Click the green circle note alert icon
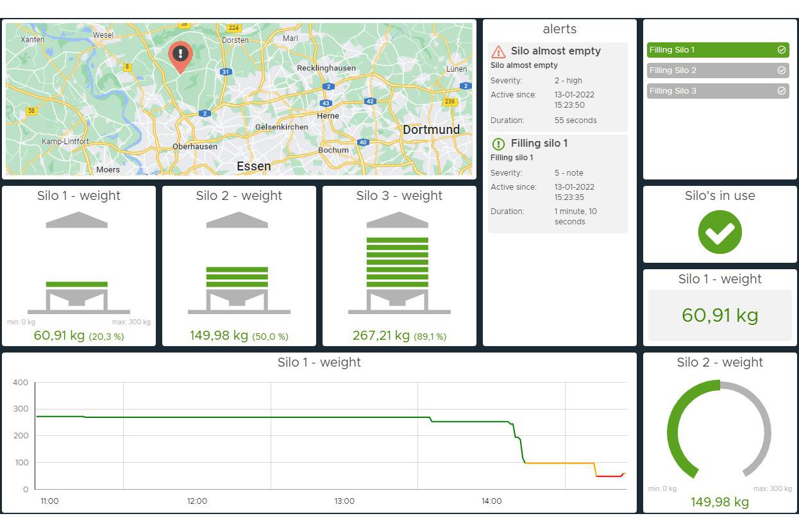The width and height of the screenshot is (799, 532). tap(498, 144)
